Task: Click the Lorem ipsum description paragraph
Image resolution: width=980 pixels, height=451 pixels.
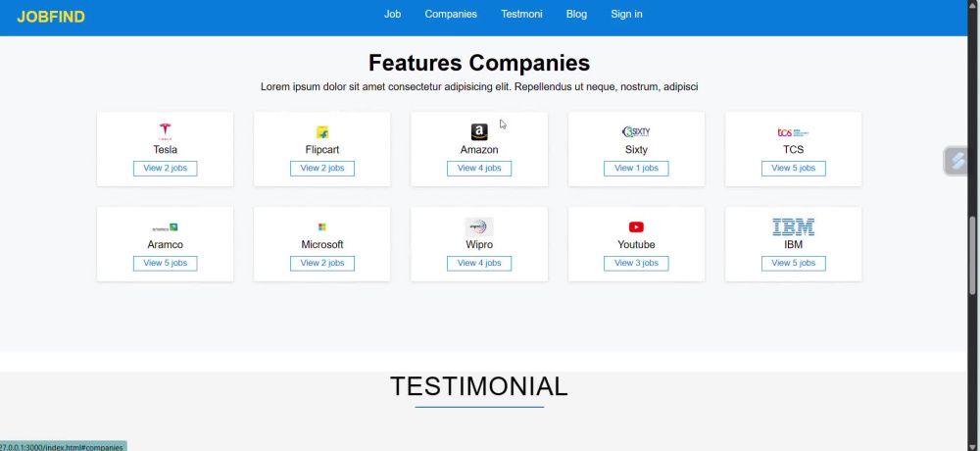Action: tap(479, 87)
